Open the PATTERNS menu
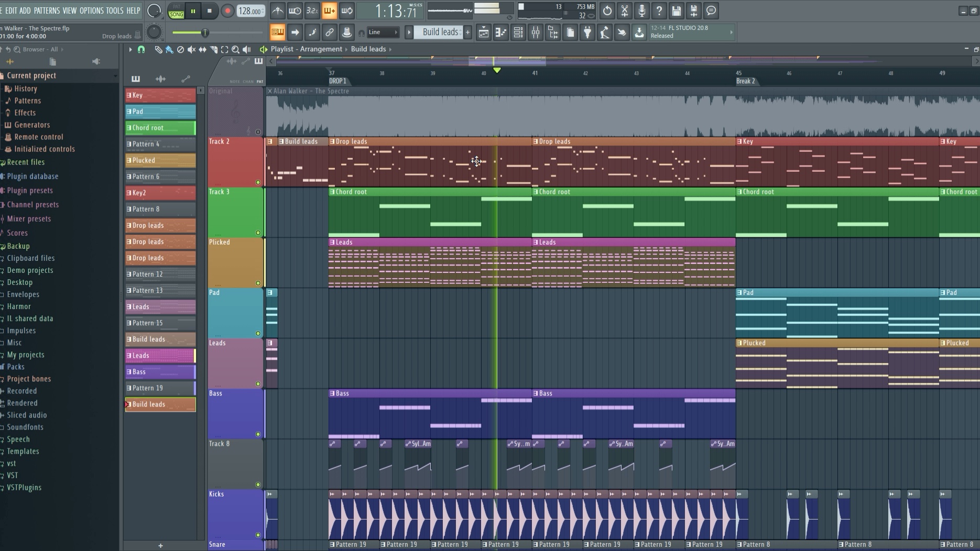This screenshot has height=551, width=980. tap(47, 10)
